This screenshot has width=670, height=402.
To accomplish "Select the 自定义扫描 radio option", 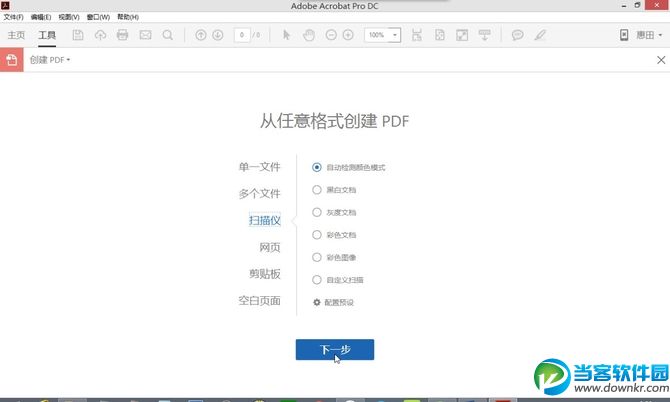I will coord(317,280).
